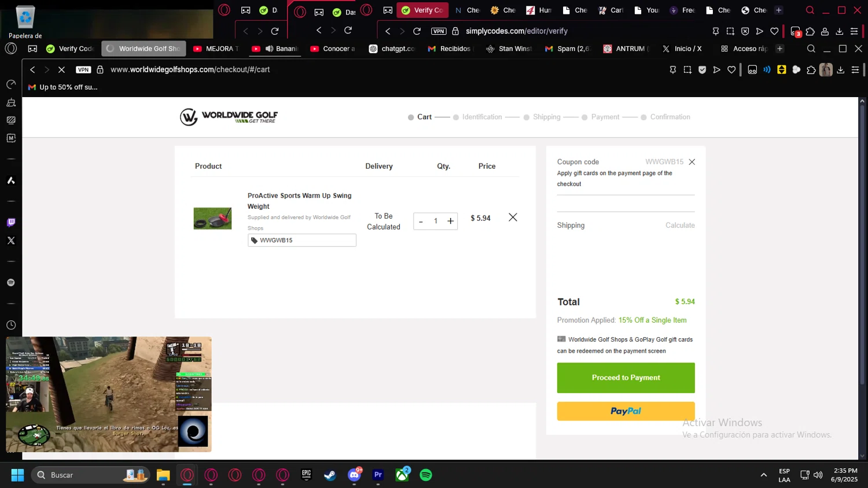Switch to the Inicio / X tab

pos(683,49)
